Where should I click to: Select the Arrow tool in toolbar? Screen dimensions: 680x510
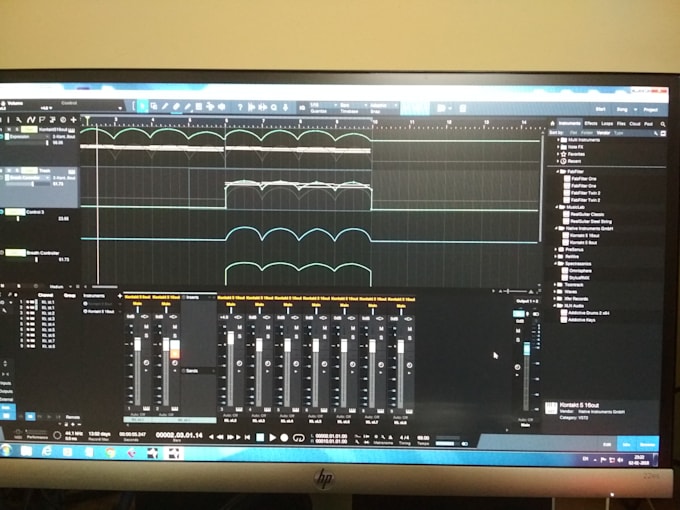[x=142, y=106]
